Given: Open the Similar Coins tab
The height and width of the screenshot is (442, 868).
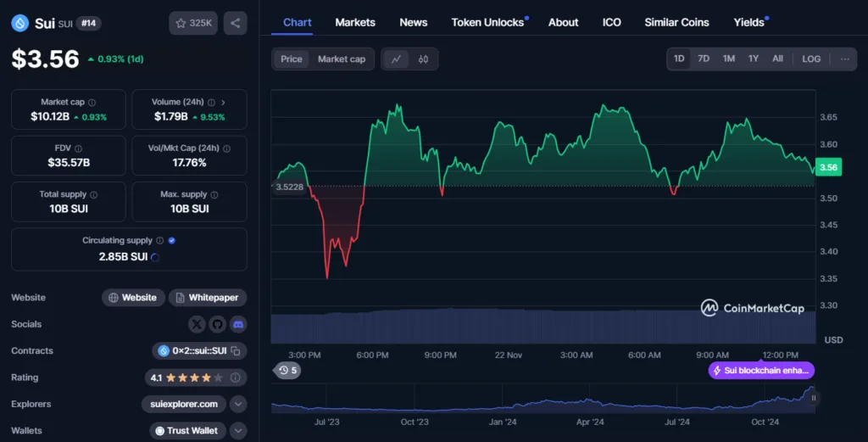Looking at the screenshot, I should (676, 23).
